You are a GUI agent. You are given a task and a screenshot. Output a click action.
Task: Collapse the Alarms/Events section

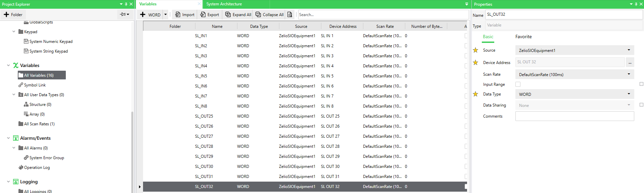[x=8, y=138]
